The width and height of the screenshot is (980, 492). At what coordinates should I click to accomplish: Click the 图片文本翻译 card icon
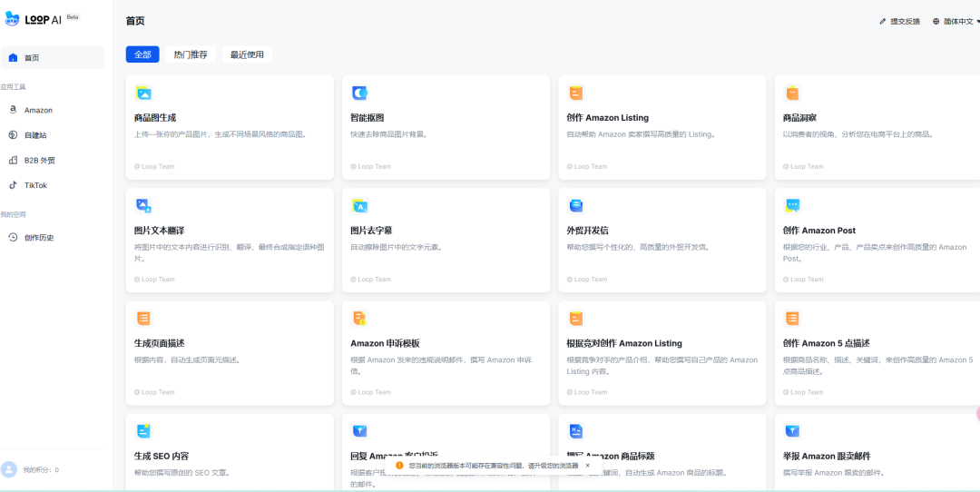pyautogui.click(x=143, y=206)
